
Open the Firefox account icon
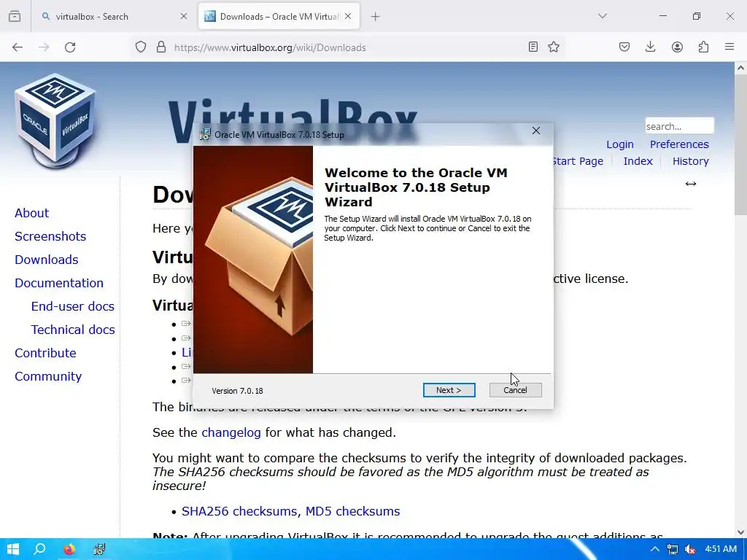677,47
